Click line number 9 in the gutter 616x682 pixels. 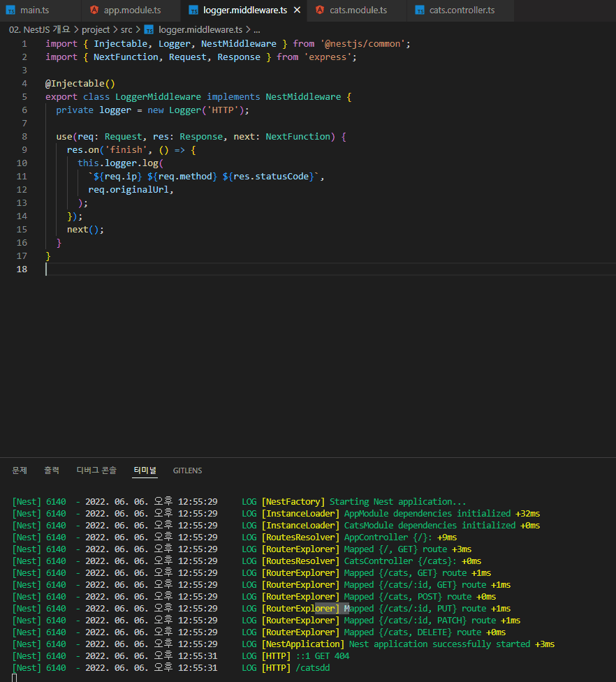pyautogui.click(x=24, y=150)
